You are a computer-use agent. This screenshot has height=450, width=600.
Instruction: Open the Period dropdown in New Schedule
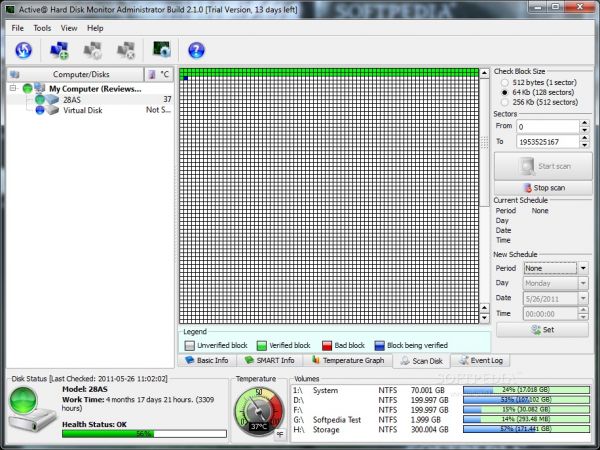pos(583,268)
